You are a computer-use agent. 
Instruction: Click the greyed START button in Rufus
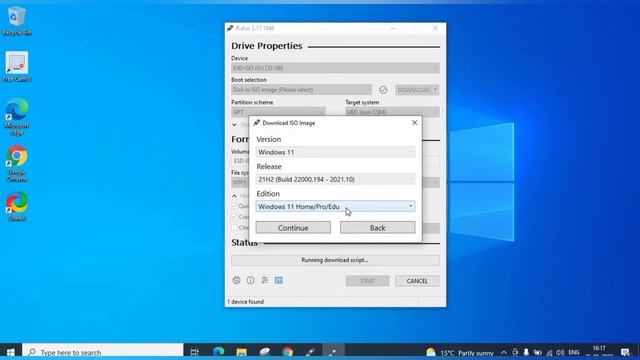pos(367,281)
